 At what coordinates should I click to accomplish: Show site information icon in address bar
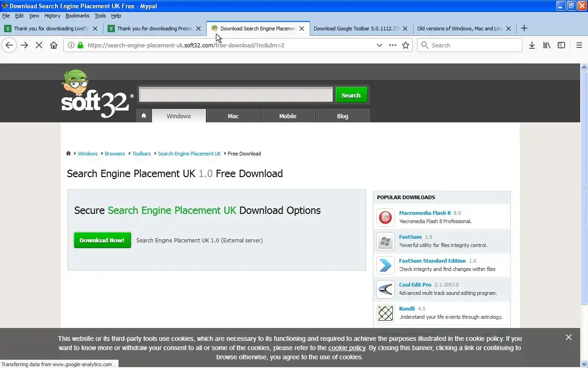[71, 45]
